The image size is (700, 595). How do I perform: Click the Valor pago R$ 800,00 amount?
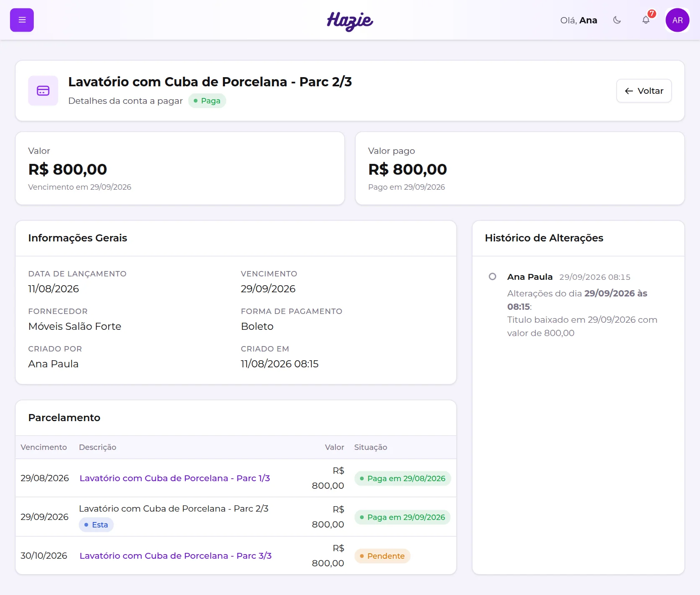[x=407, y=169]
